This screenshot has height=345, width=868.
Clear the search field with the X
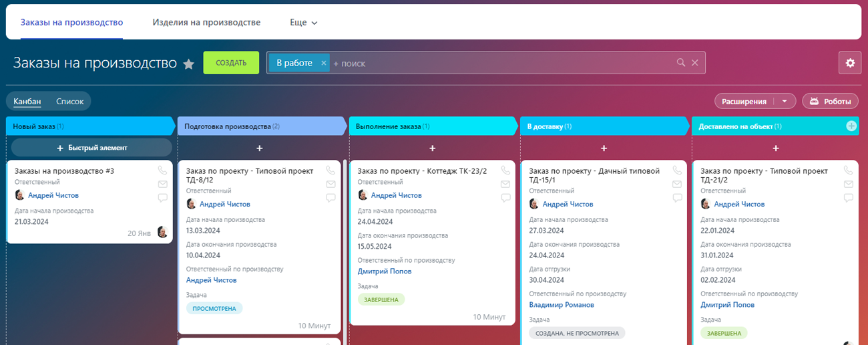click(x=695, y=63)
